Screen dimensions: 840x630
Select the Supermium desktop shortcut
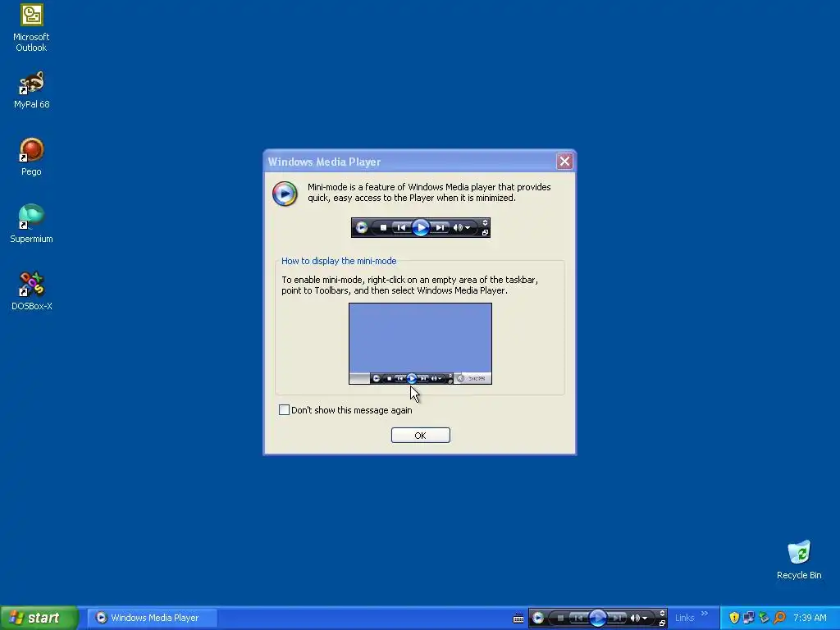(31, 224)
